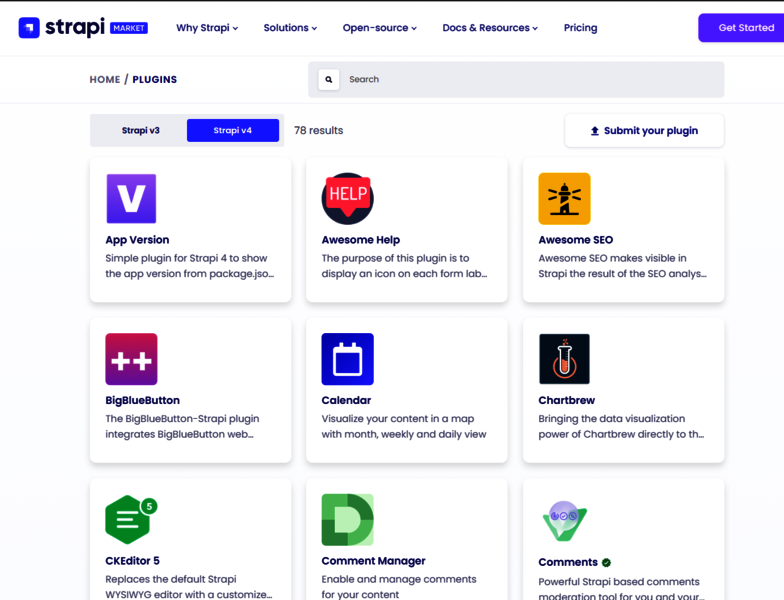Click the Comment Manager green D icon
This screenshot has height=600, width=784.
(x=348, y=520)
